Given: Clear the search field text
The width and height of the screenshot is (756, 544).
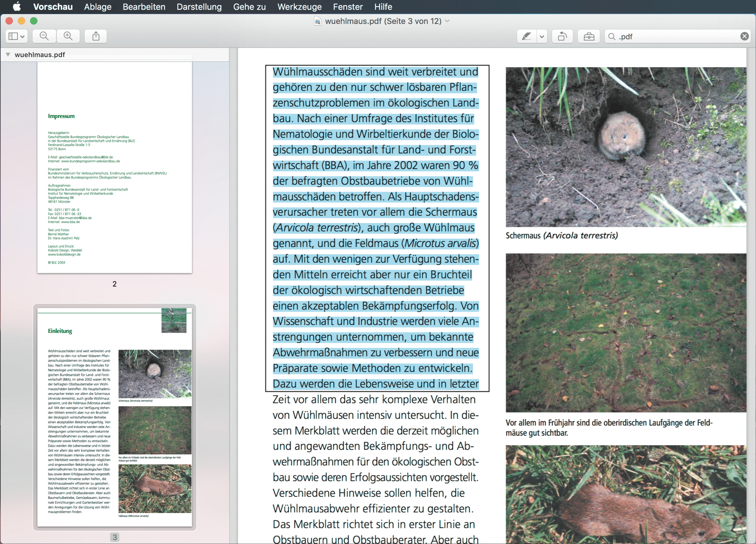Looking at the screenshot, I should (x=744, y=36).
